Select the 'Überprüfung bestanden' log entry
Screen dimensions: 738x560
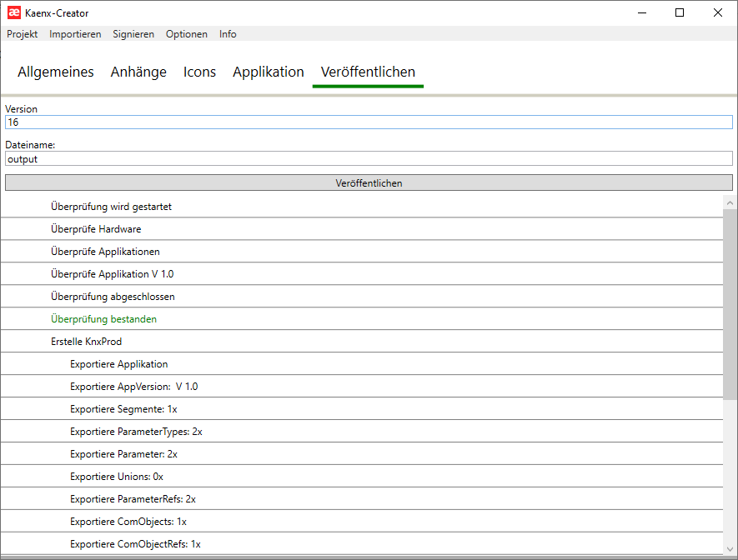click(103, 319)
